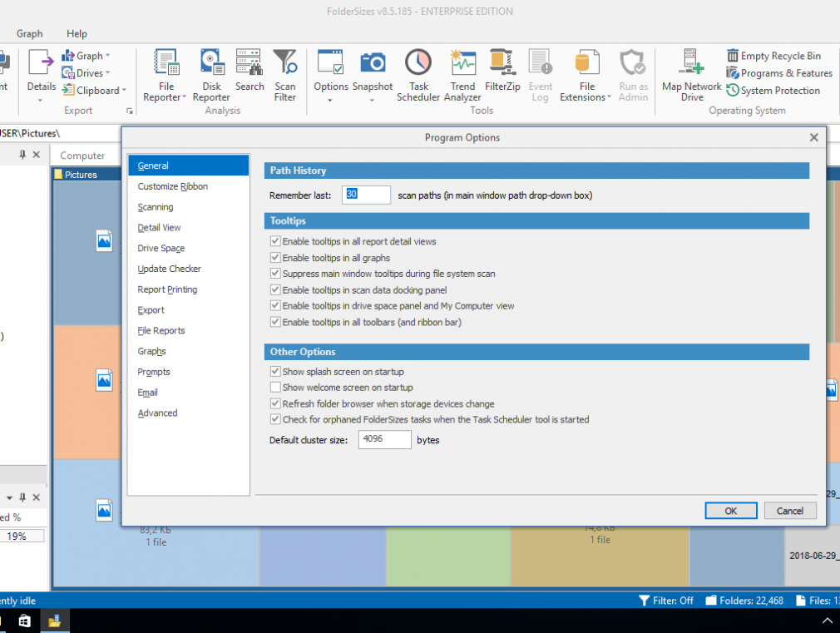The image size is (840, 633).
Task: Select the Detail View options page
Action: coord(189,228)
